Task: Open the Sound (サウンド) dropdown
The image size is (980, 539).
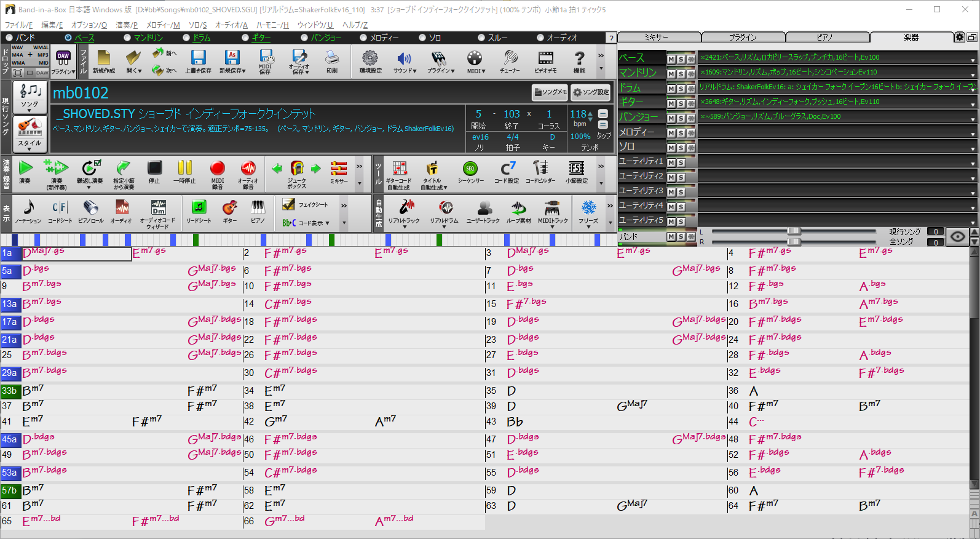Action: [x=405, y=62]
